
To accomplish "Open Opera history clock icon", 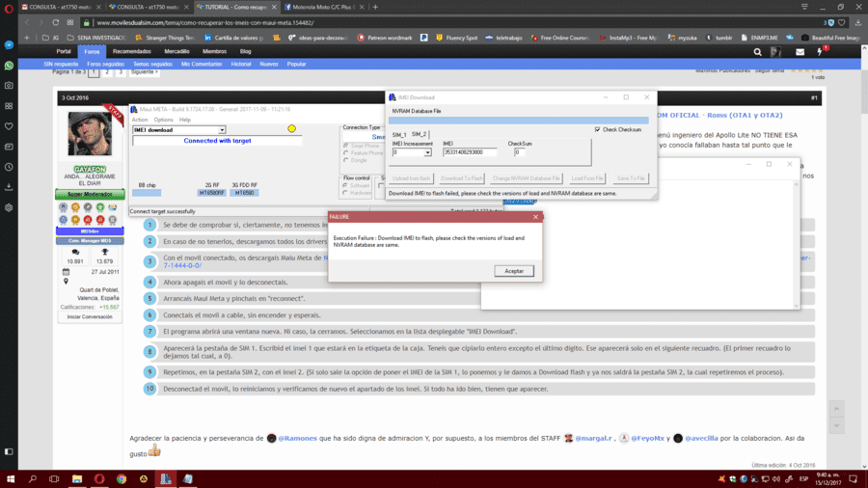I will point(9,167).
